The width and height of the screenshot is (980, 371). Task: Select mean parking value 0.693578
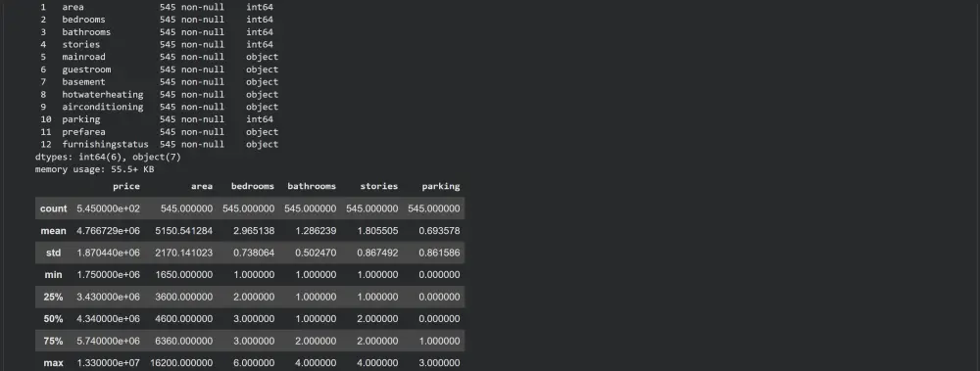click(x=439, y=230)
